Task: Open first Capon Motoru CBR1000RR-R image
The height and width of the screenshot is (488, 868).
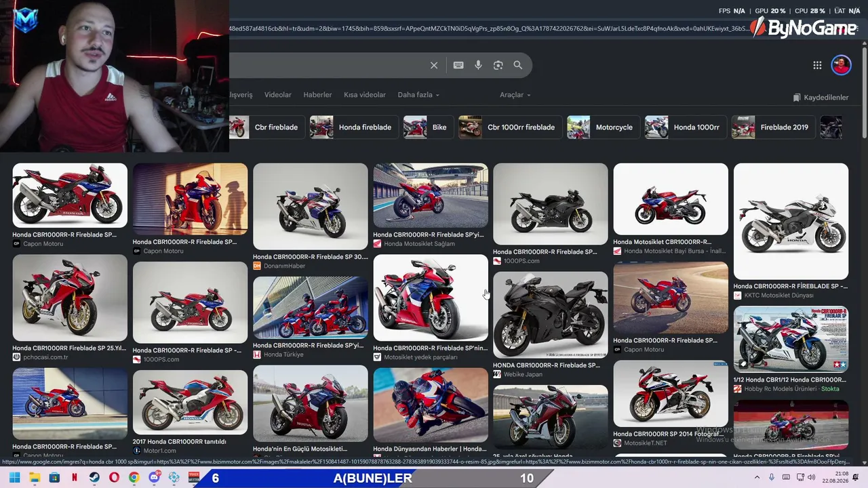Action: tap(70, 195)
